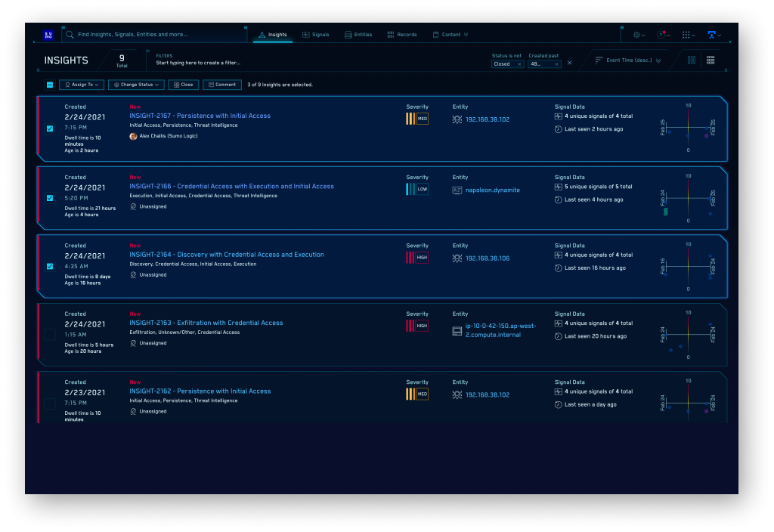Uncheck the INSIGHT-2167 checkbox
This screenshot has width=774, height=532.
coord(50,128)
